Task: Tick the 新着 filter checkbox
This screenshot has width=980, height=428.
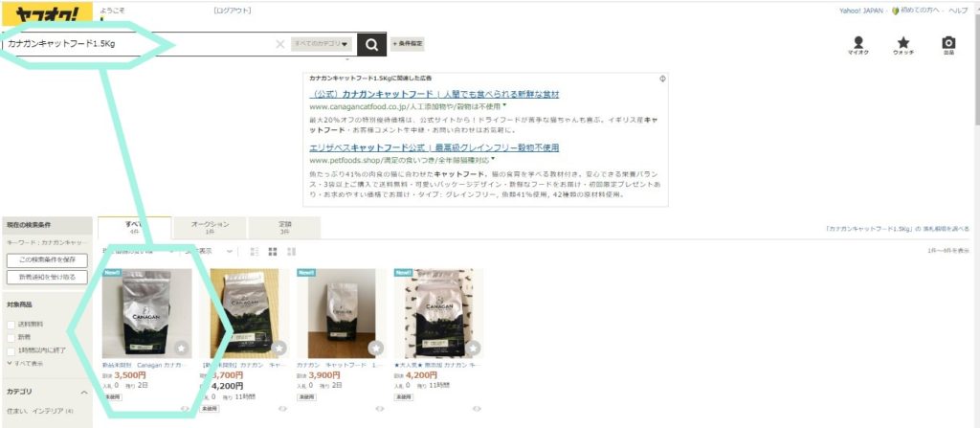Action: 11,337
